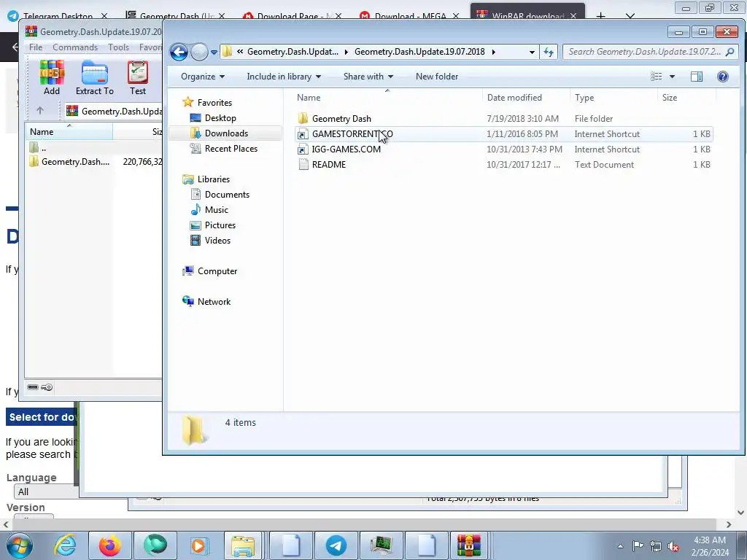This screenshot has width=747, height=560.
Task: Open WinRAR Tools menu
Action: pos(119,47)
